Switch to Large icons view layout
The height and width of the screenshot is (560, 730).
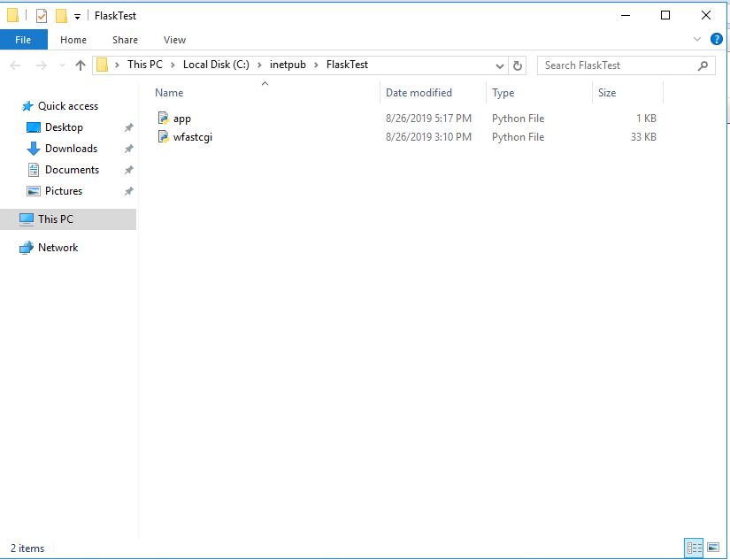click(713, 548)
